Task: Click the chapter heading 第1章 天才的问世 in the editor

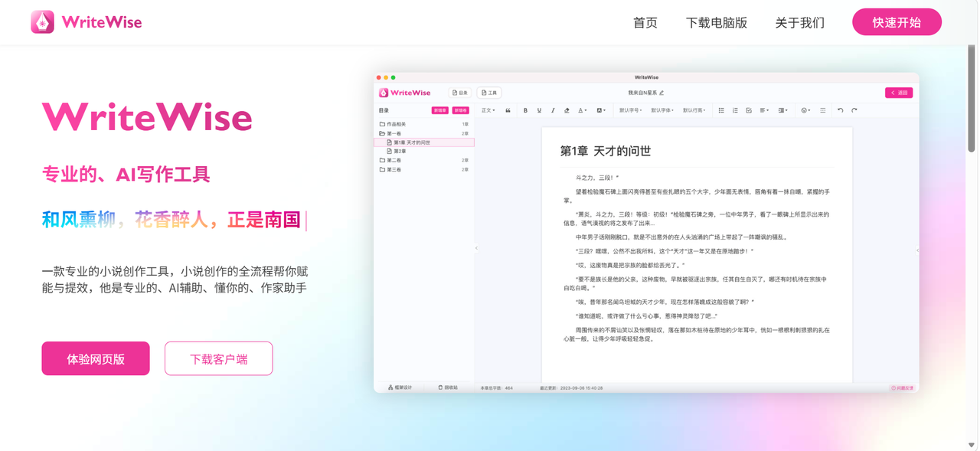Action: point(606,152)
